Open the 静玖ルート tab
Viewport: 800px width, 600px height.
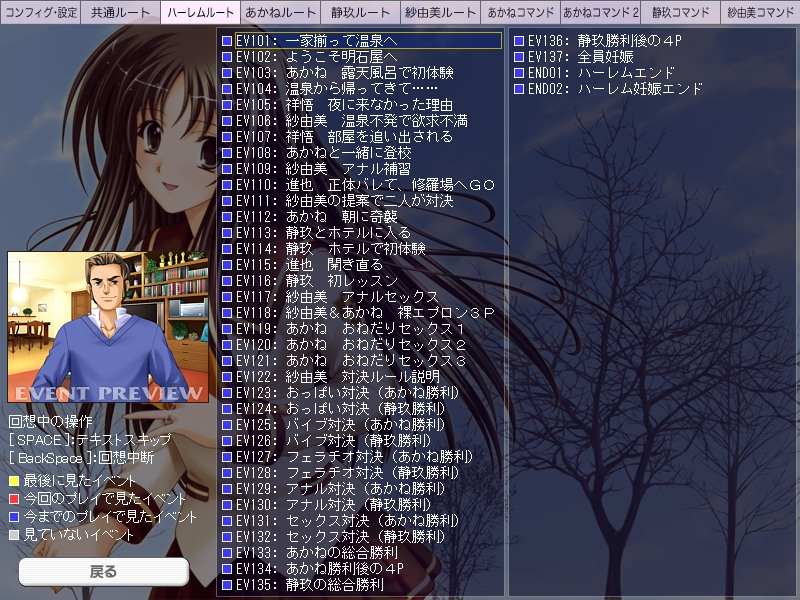[360, 12]
